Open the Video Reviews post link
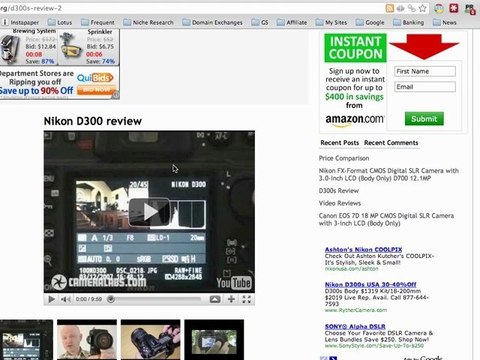Image resolution: width=480 pixels, height=360 pixels. click(340, 203)
